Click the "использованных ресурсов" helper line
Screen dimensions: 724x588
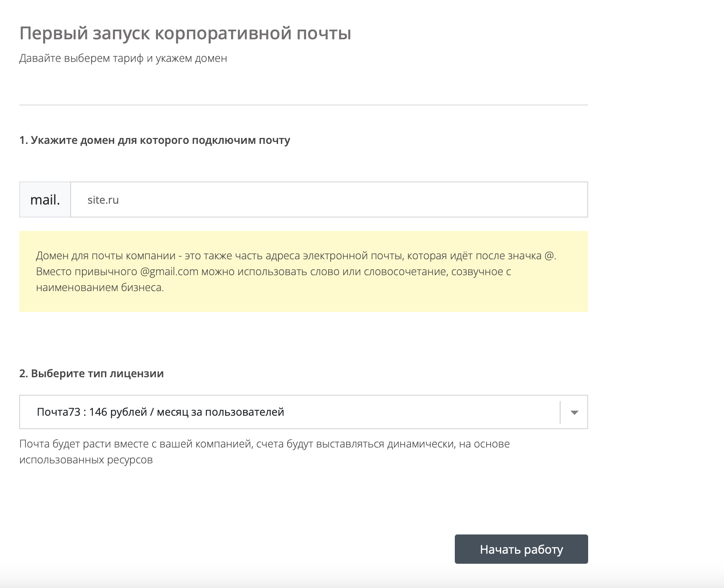coord(86,460)
